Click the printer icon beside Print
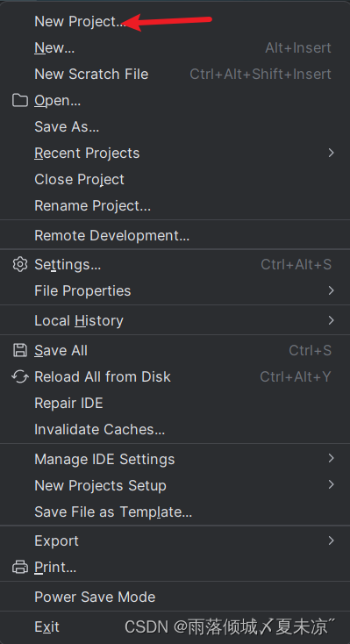350x644 pixels. (x=19, y=567)
